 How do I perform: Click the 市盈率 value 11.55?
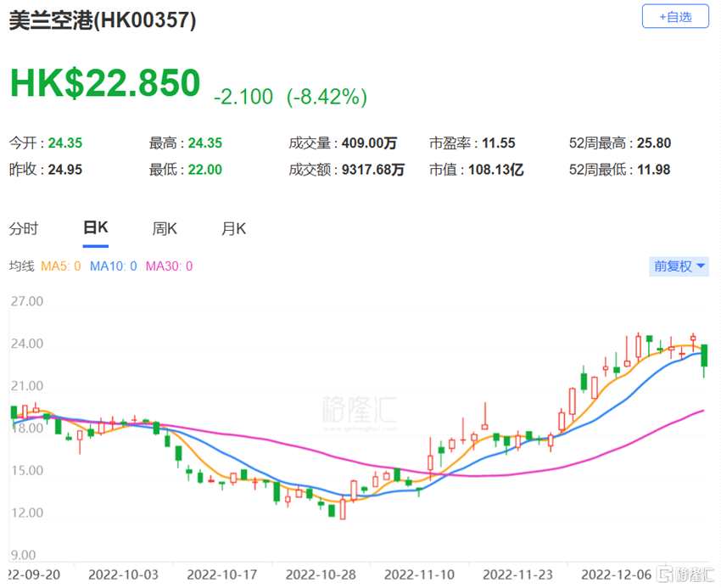coord(499,143)
